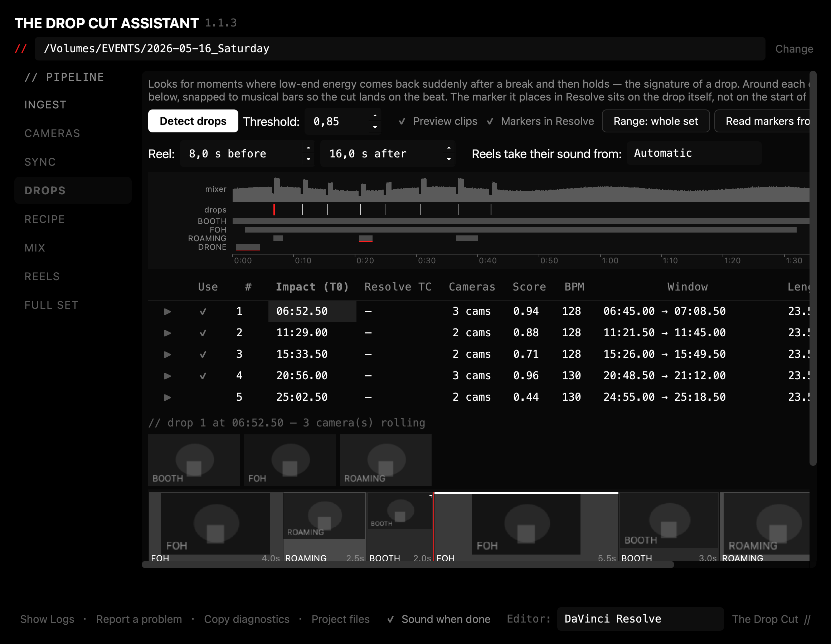This screenshot has height=644, width=831.
Task: Click Impact cell 20:56.00
Action: (x=312, y=376)
